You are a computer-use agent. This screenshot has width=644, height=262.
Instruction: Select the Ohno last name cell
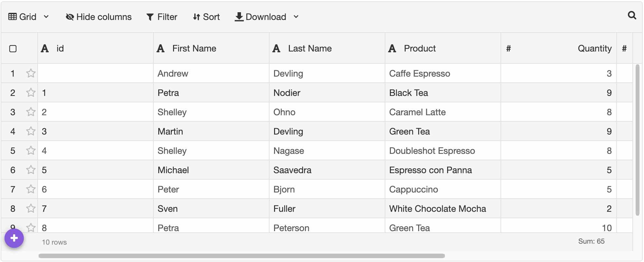point(327,112)
